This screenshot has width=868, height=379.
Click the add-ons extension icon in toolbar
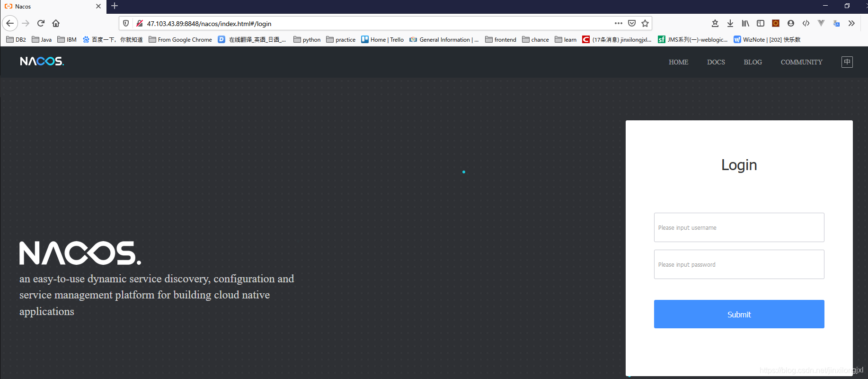[x=776, y=23]
